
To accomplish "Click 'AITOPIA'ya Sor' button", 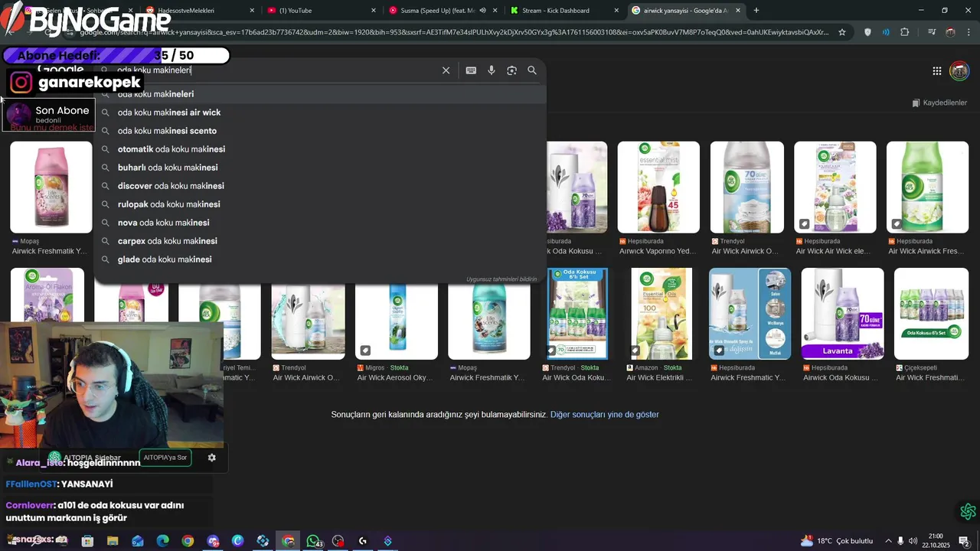I will point(165,458).
